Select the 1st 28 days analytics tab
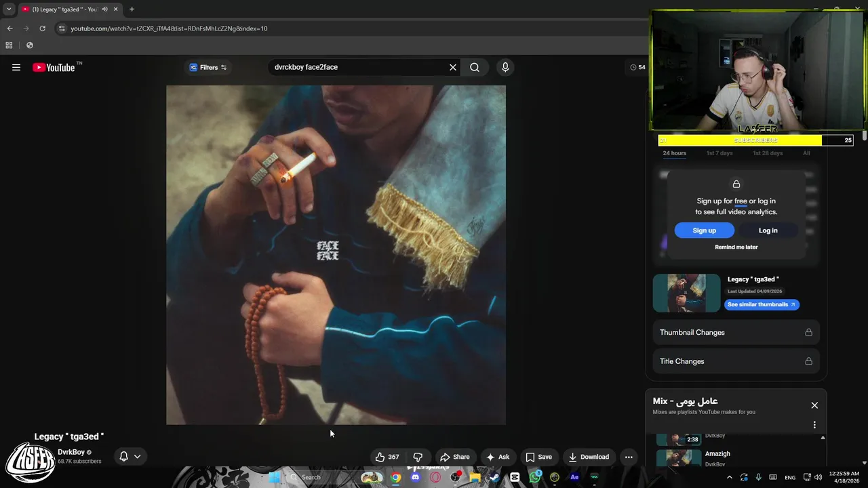This screenshot has height=488, width=868. coord(768,153)
